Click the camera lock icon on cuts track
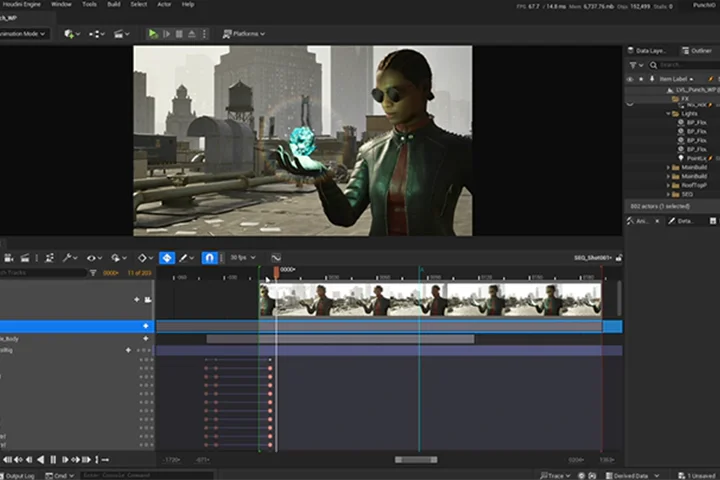Image resolution: width=720 pixels, height=480 pixels. point(148,299)
